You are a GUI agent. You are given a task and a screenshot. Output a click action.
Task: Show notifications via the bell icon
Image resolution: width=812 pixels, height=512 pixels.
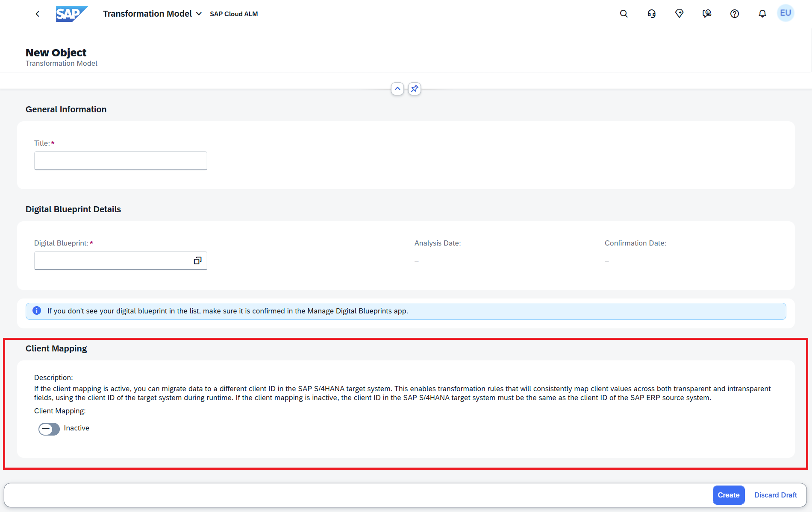pyautogui.click(x=762, y=14)
